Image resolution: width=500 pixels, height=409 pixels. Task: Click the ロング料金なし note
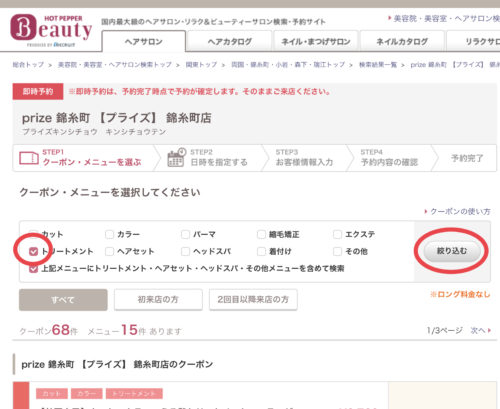coord(460,294)
